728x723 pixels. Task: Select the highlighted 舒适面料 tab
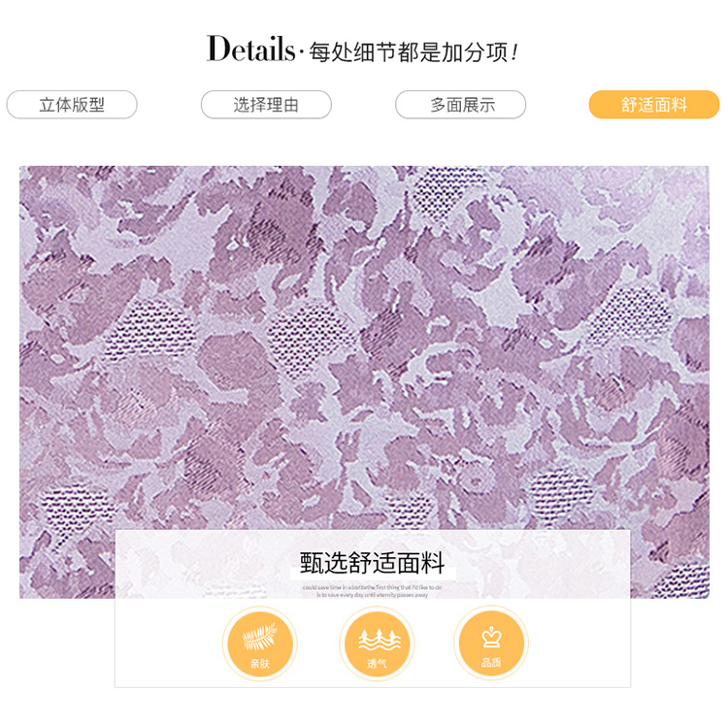click(x=654, y=105)
